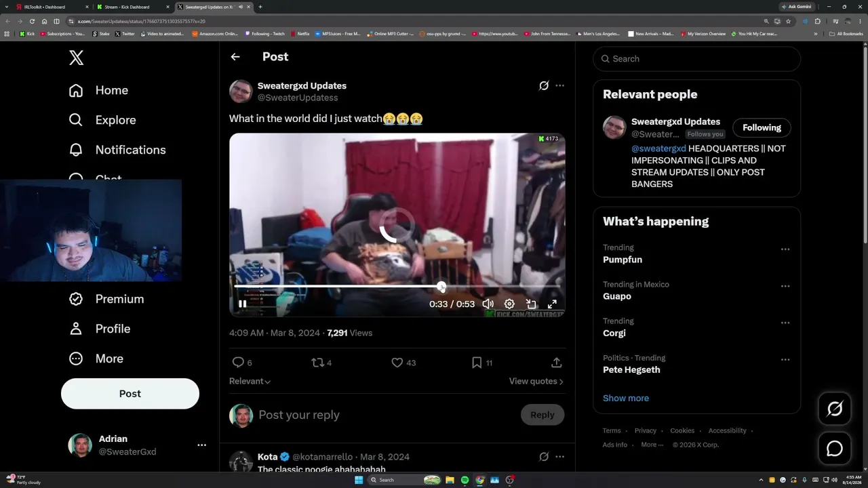This screenshot has height=488, width=868.
Task: Open Spotify from the taskbar
Action: pyautogui.click(x=465, y=480)
